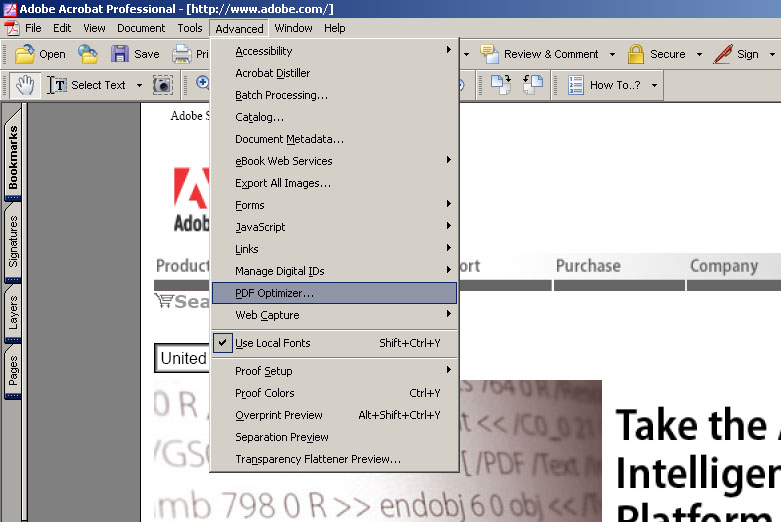This screenshot has height=522, width=781.
Task: Click the Rotate Counterclockwise page icon
Action: point(532,85)
